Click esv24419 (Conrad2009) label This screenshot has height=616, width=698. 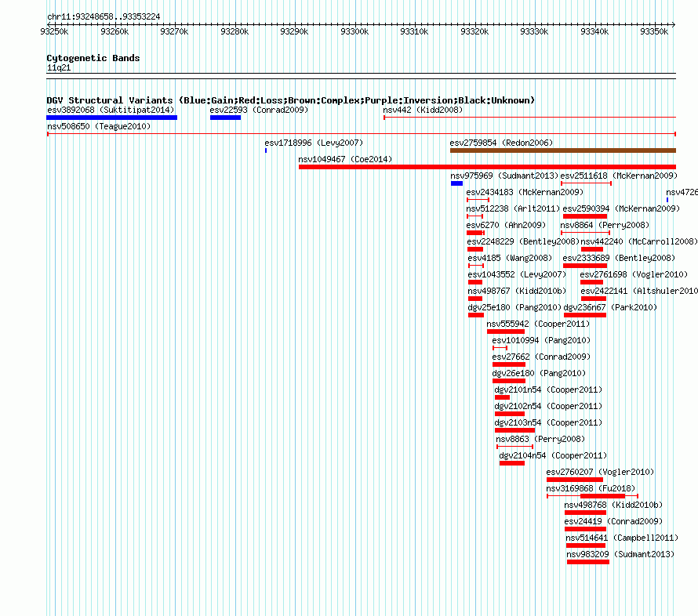coord(613,521)
